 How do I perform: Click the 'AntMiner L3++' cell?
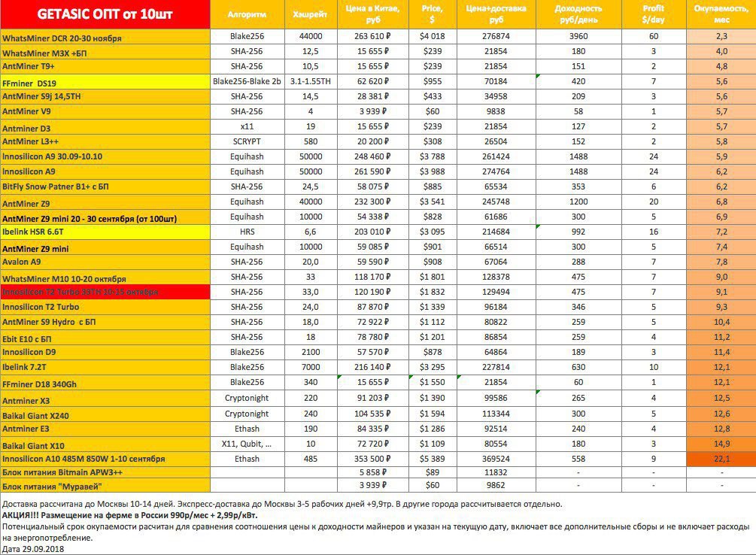tap(105, 142)
